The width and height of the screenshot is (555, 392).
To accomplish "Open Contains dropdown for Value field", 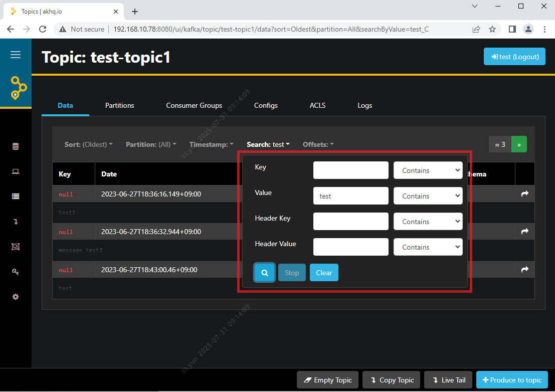I will click(x=428, y=196).
